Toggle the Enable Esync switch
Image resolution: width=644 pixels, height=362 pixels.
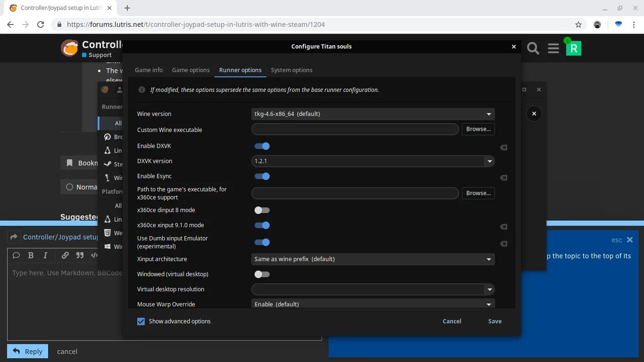[x=262, y=176]
